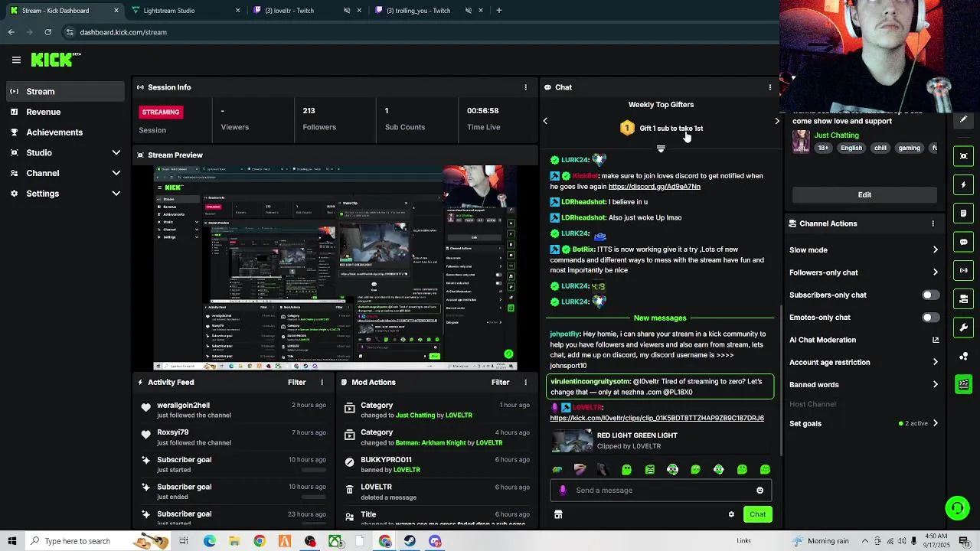Viewport: 980px width, 551px height.
Task: Open Channel Actions three-dot menu
Action: (x=933, y=223)
